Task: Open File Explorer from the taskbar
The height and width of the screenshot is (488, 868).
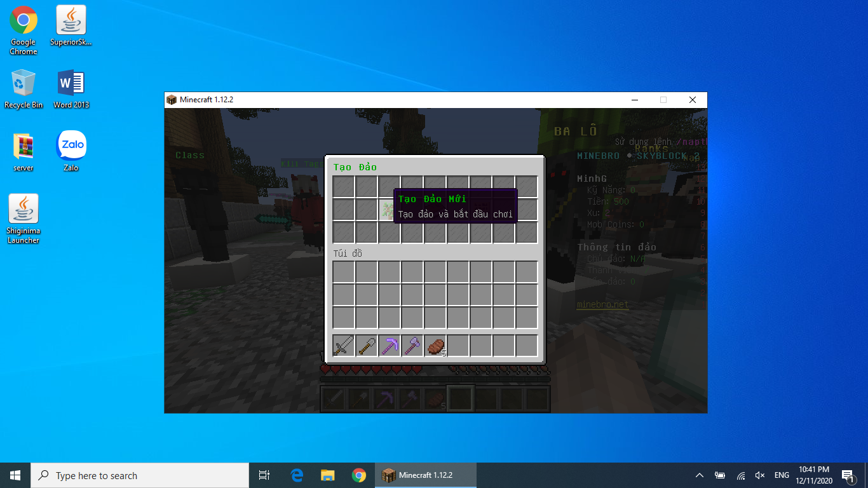Action: tap(328, 475)
